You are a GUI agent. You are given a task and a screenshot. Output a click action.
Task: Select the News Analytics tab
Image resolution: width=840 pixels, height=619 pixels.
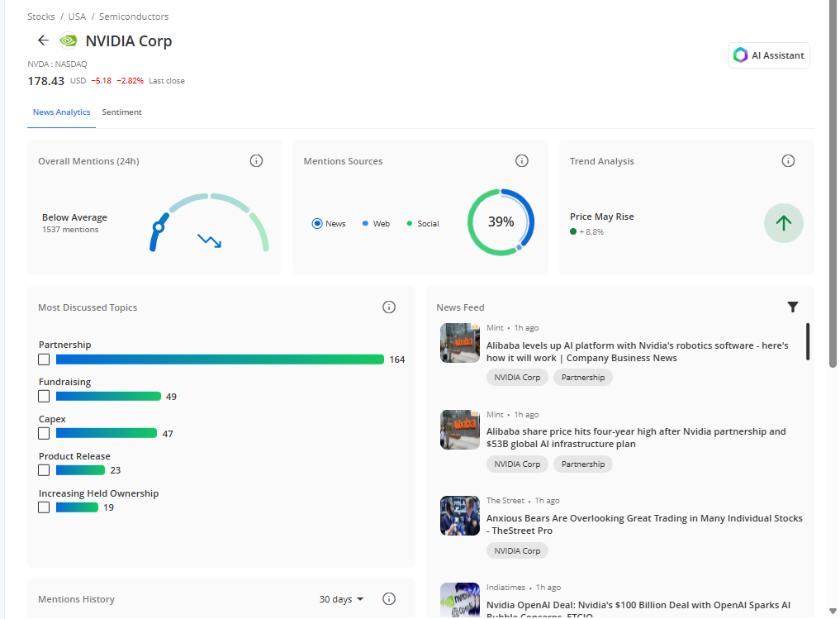tap(61, 112)
